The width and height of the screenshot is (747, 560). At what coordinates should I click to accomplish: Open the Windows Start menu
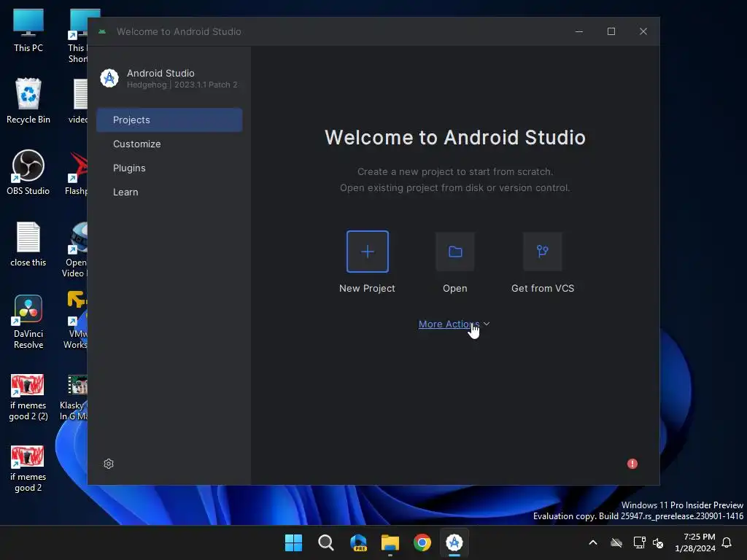click(293, 542)
